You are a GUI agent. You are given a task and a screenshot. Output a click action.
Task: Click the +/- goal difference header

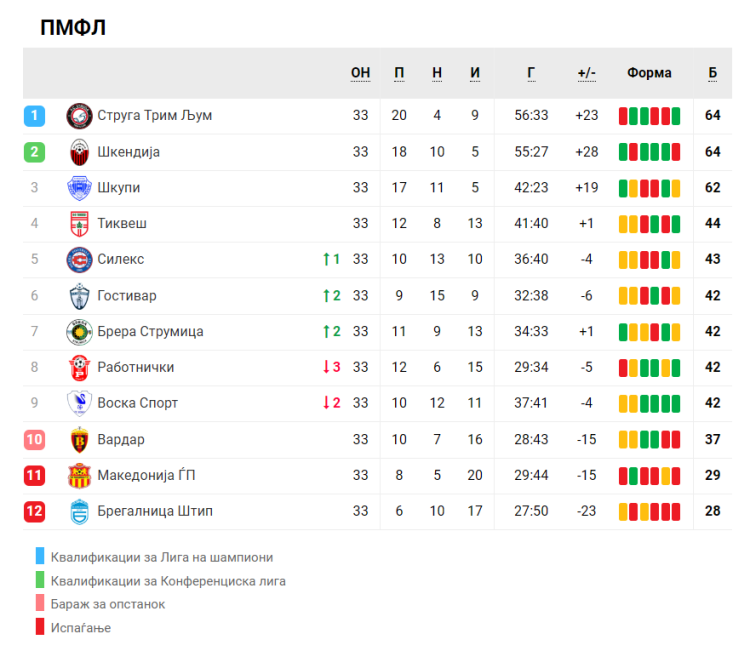(x=586, y=73)
